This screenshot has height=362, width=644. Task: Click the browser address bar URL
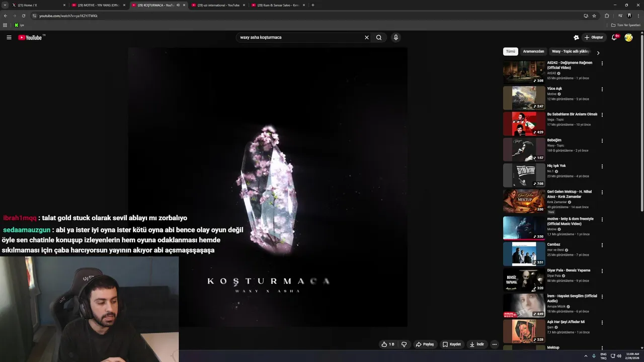(x=68, y=16)
